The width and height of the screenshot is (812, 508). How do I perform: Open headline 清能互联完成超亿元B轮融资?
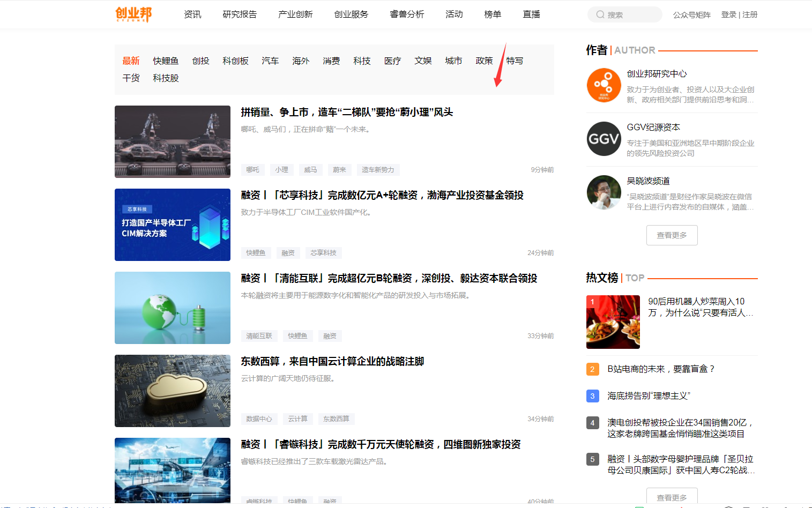coord(389,278)
